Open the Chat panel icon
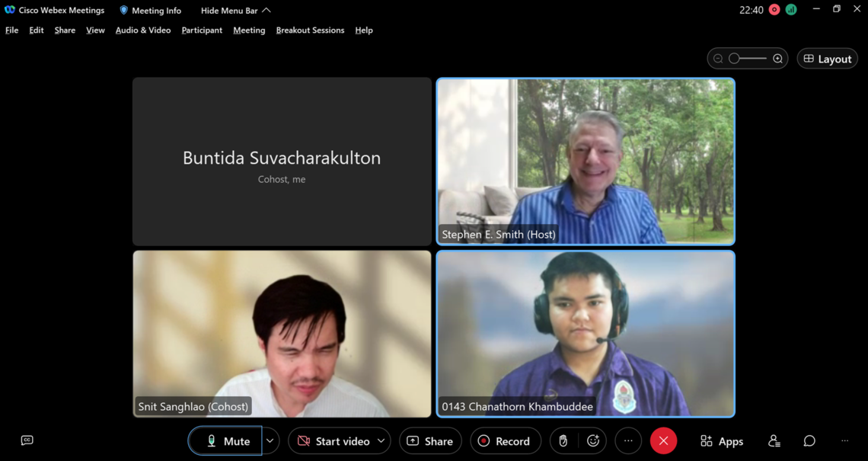The height and width of the screenshot is (461, 868). click(x=809, y=441)
